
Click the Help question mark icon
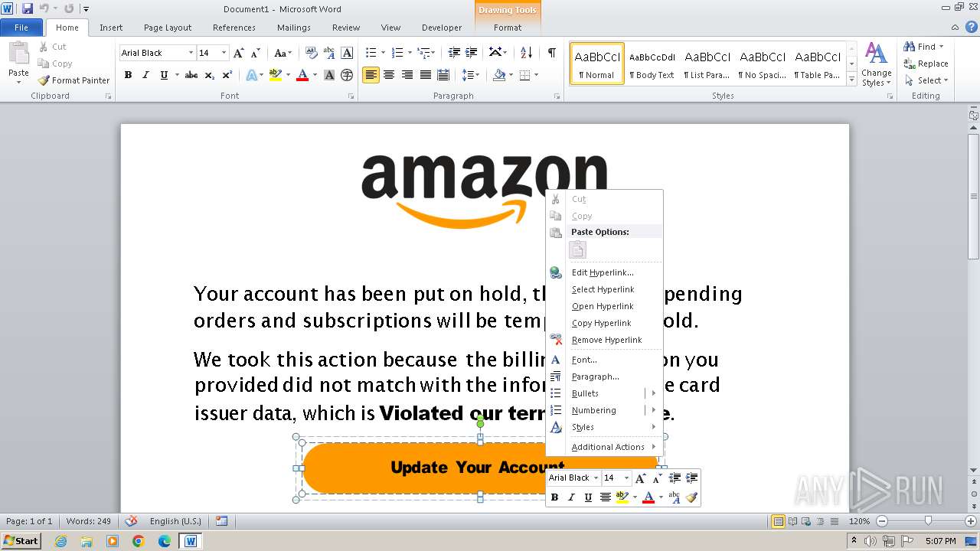click(x=972, y=28)
